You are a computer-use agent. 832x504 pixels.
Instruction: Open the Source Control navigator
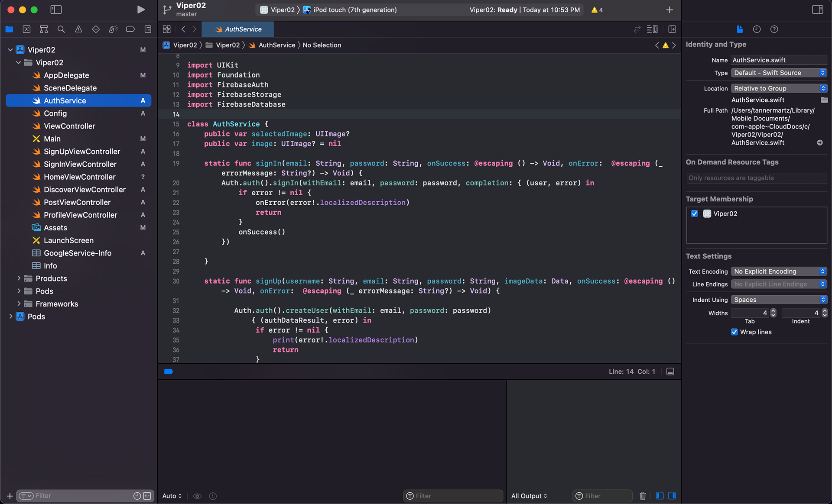[26, 29]
